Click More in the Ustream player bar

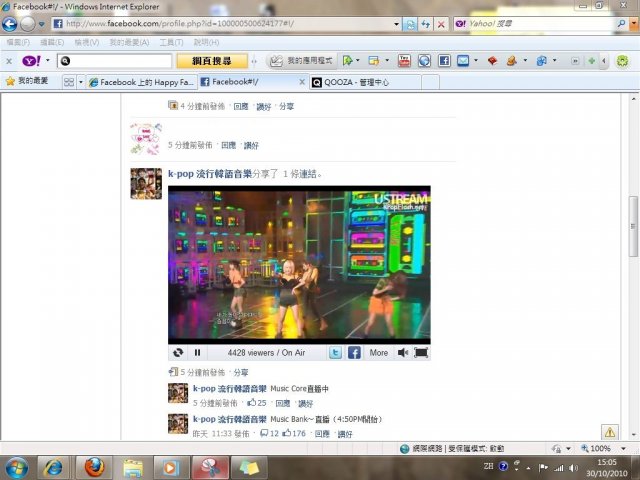click(378, 353)
